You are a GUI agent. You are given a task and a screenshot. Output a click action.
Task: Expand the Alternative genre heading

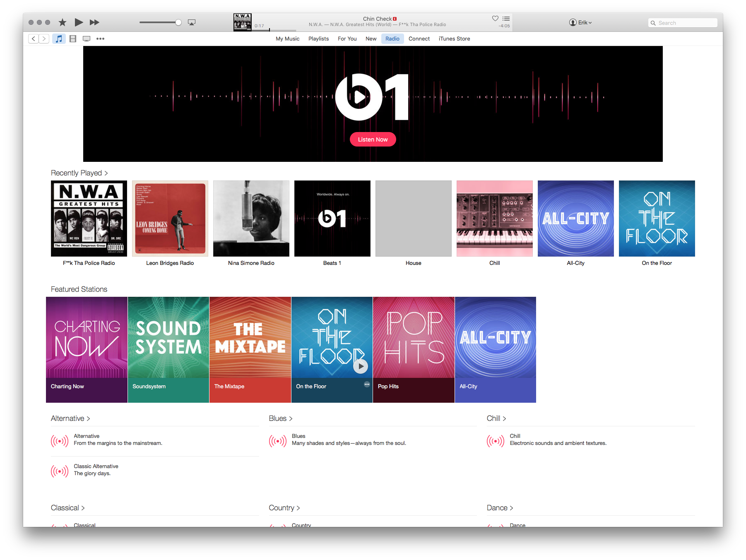pyautogui.click(x=70, y=418)
